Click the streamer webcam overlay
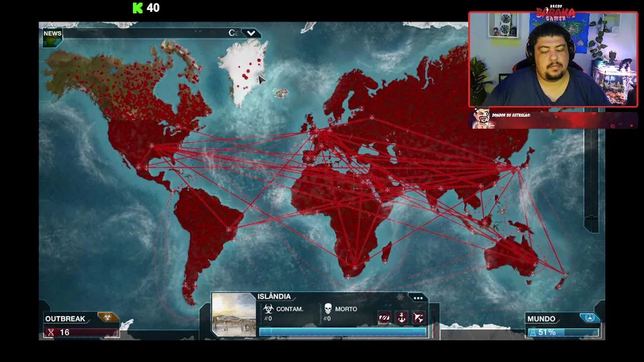The height and width of the screenshot is (362, 644). 553,59
